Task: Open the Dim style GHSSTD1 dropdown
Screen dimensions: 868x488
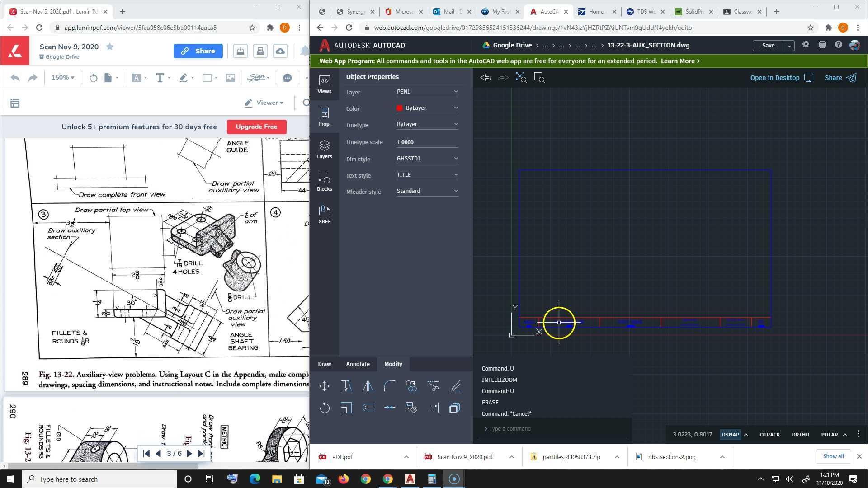Action: pos(427,159)
